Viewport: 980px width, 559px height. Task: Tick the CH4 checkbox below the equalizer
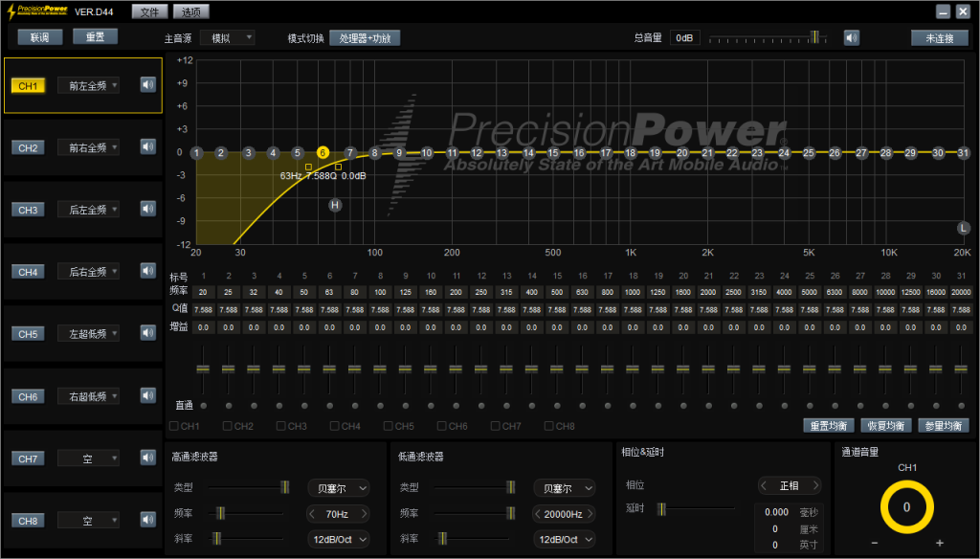335,426
